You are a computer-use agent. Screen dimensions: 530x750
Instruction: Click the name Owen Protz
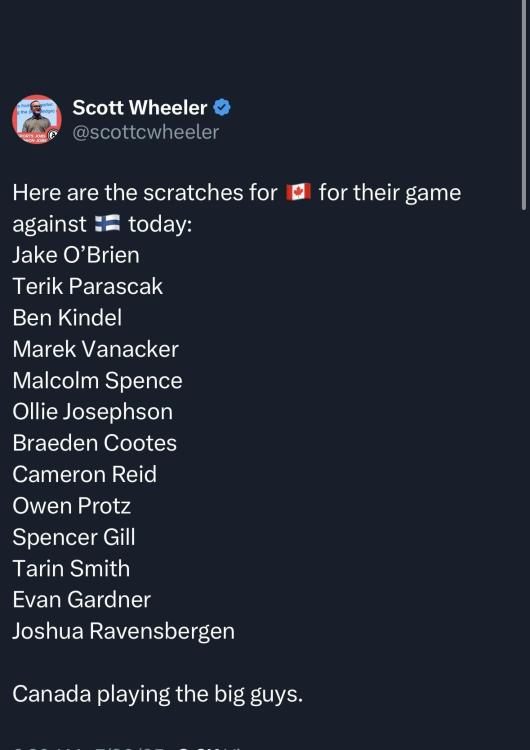72,506
